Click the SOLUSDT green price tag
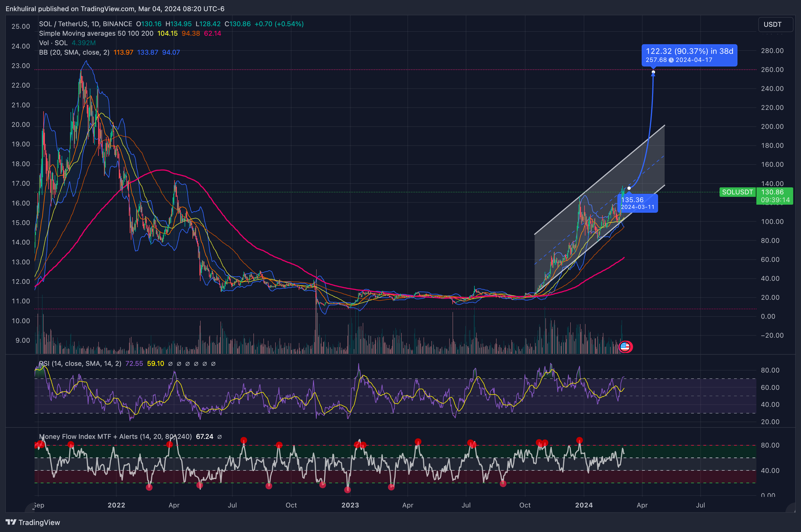 tap(737, 192)
